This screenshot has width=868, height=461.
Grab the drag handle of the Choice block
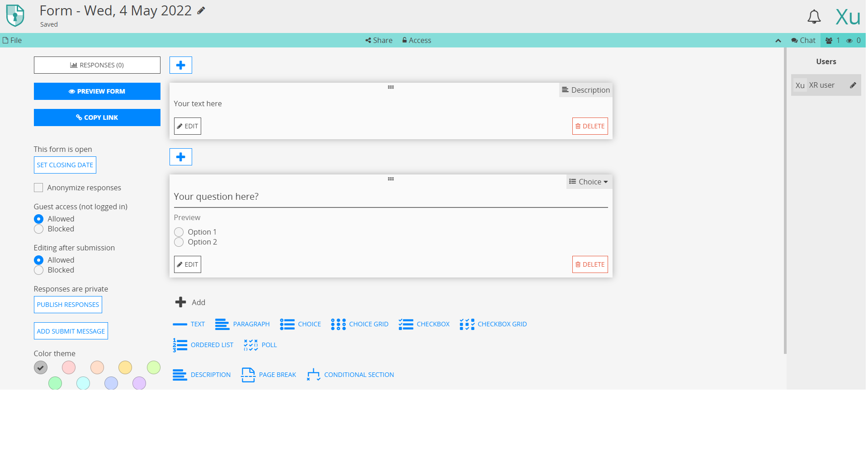391,179
